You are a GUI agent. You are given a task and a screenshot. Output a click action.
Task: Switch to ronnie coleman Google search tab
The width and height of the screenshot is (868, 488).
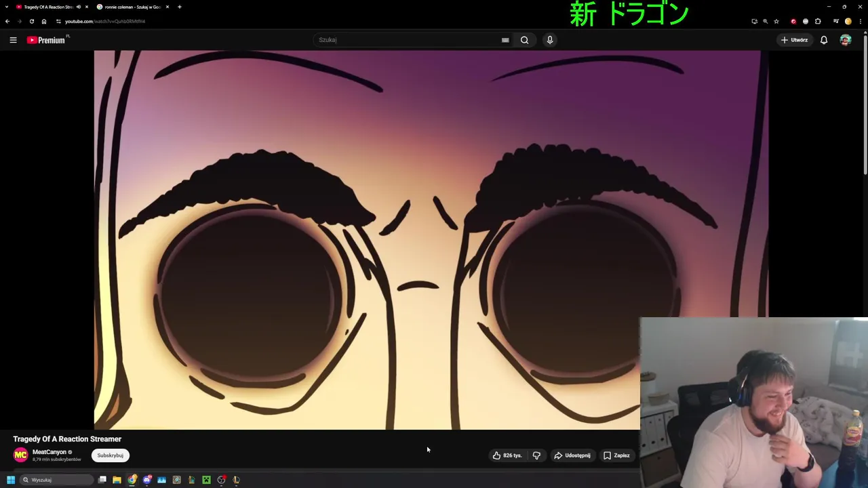pyautogui.click(x=132, y=7)
